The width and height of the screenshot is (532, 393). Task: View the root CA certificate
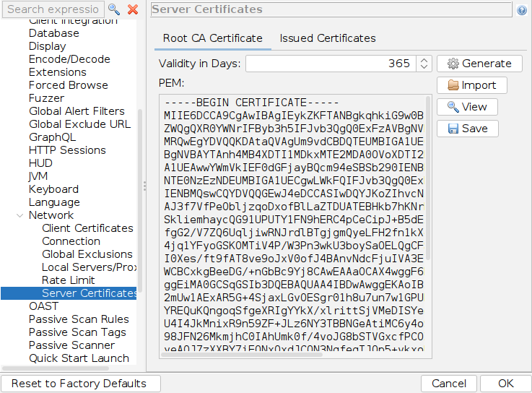click(x=467, y=107)
